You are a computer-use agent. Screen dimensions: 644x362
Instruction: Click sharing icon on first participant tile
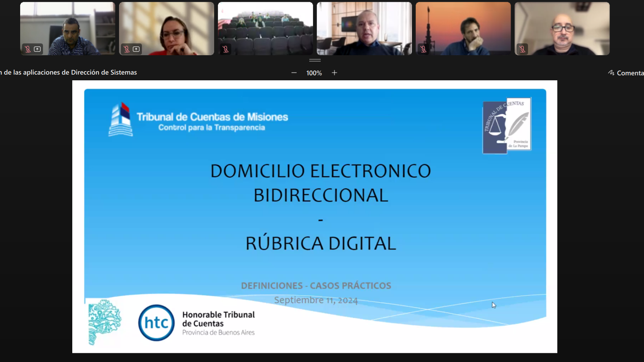tap(37, 49)
